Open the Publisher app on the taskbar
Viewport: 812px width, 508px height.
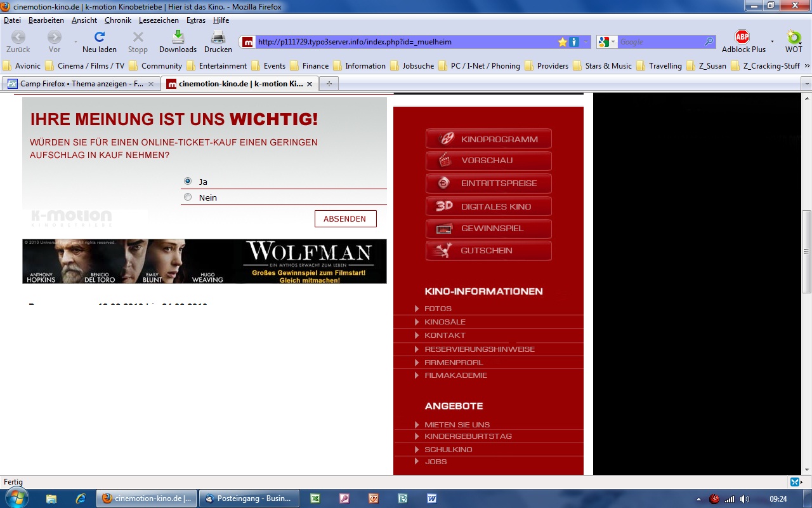(x=402, y=498)
